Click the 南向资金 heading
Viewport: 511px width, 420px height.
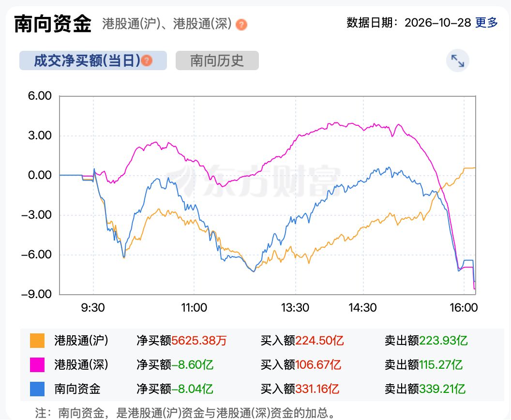click(x=53, y=24)
